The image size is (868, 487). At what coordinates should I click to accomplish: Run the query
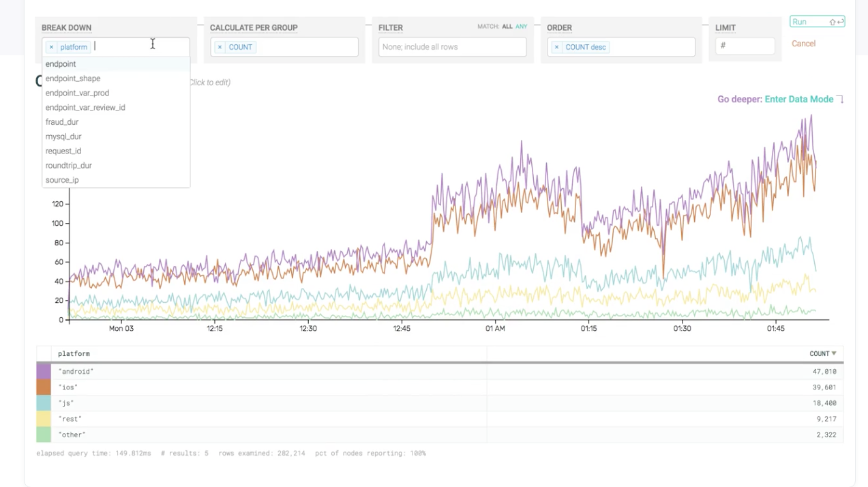point(818,22)
